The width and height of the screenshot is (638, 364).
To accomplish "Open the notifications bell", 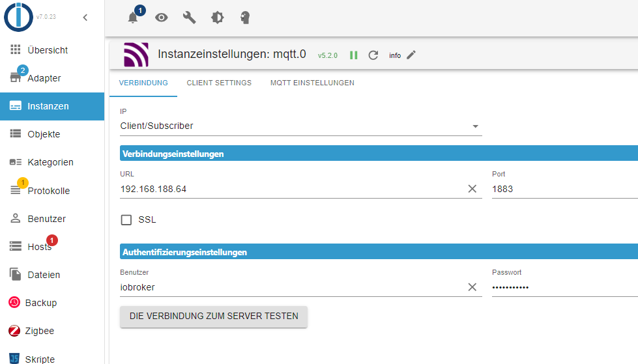I will click(x=133, y=18).
